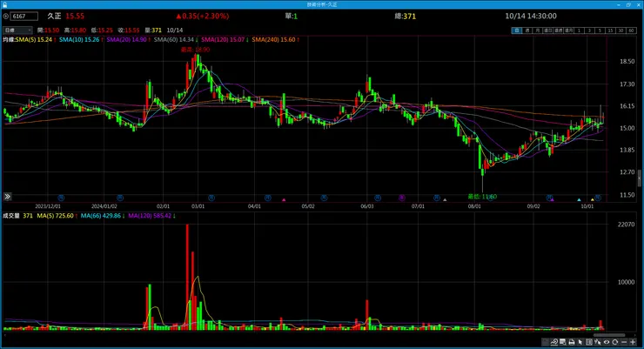Click the gray triangle marker after 07/01
Viewport: 644px width, 349px height.
pos(445,199)
